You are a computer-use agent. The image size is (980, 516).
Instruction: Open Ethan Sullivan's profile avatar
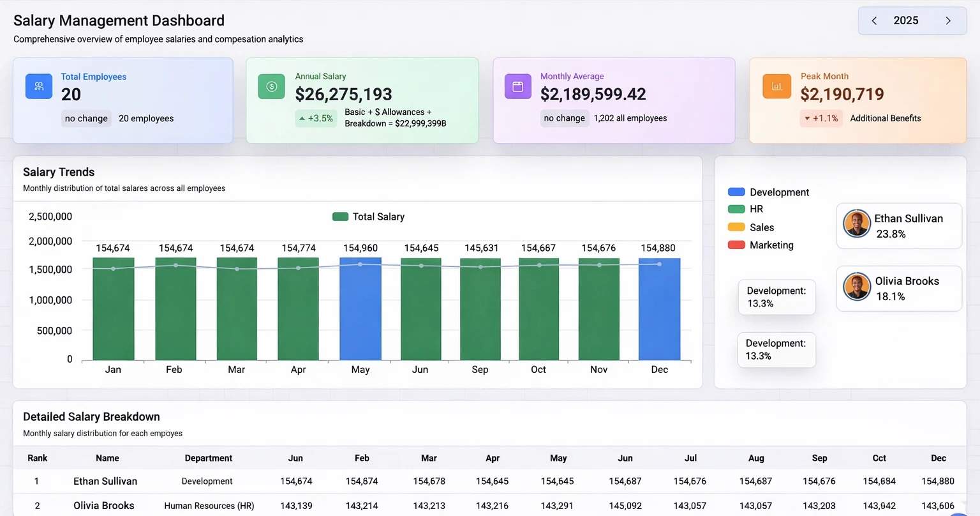tap(856, 224)
